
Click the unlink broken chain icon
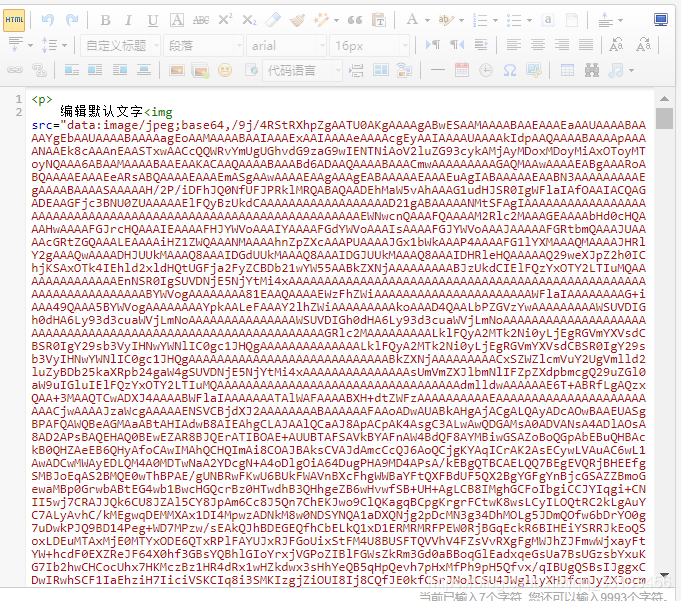tap(39, 70)
